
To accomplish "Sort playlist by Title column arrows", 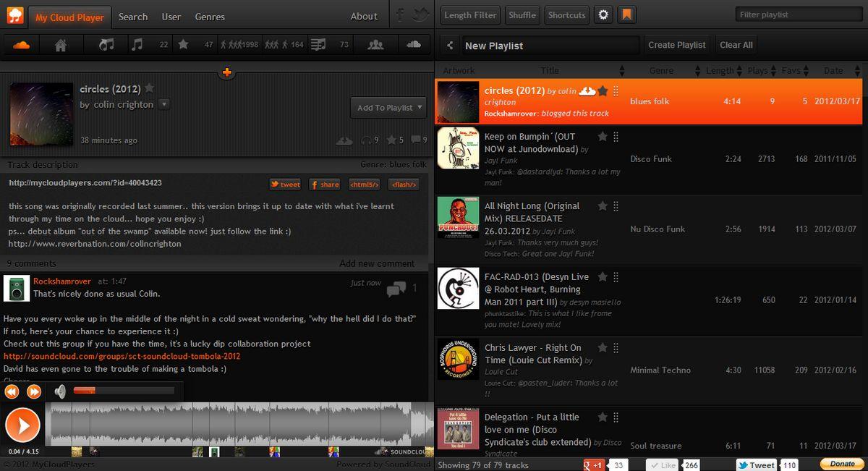I will (x=623, y=70).
